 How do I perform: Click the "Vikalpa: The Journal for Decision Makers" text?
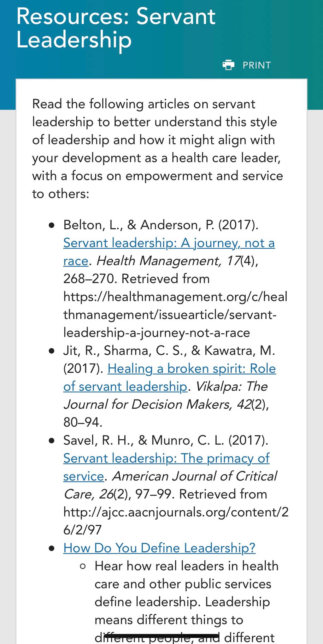166,395
